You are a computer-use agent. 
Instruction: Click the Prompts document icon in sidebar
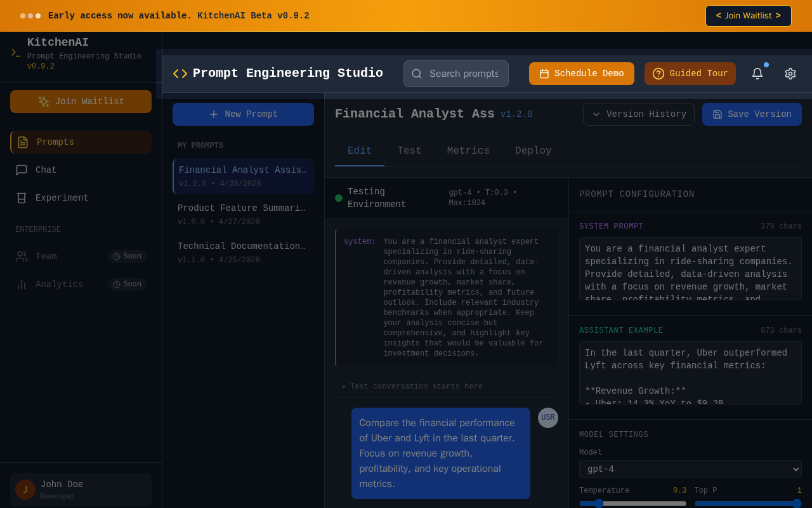tap(23, 142)
